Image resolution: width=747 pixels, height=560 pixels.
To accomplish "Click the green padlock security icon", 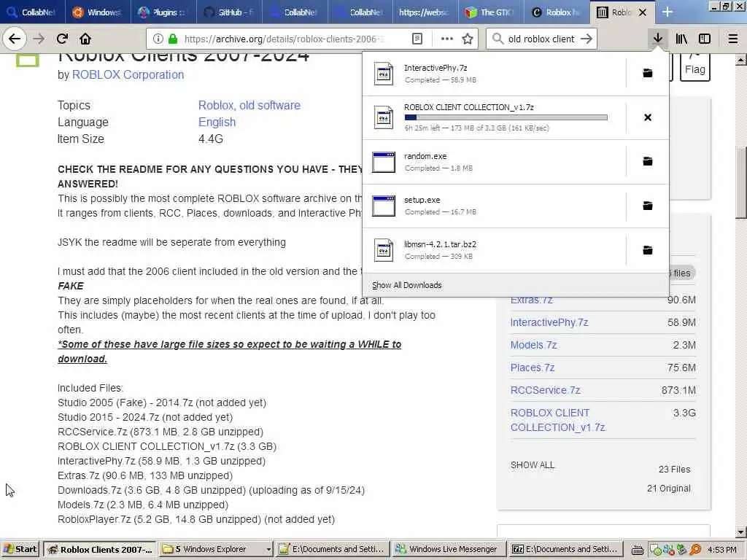I will (x=173, y=39).
